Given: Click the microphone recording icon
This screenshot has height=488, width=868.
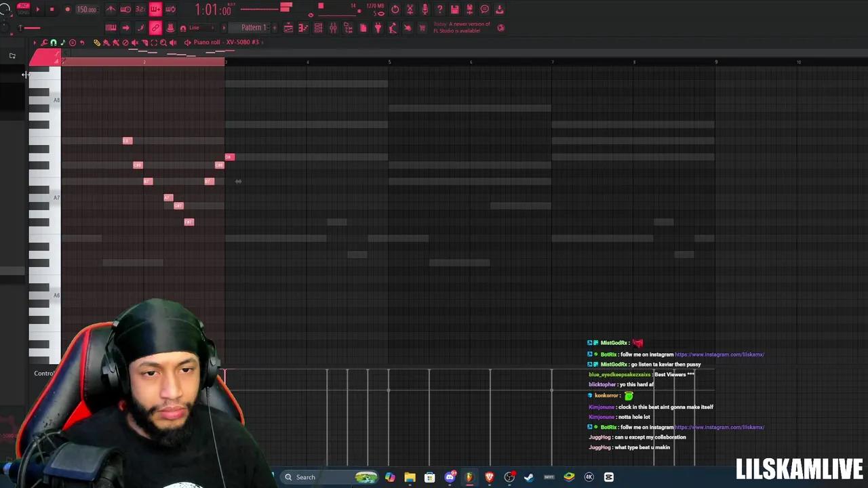Looking at the screenshot, I should pyautogui.click(x=425, y=9).
